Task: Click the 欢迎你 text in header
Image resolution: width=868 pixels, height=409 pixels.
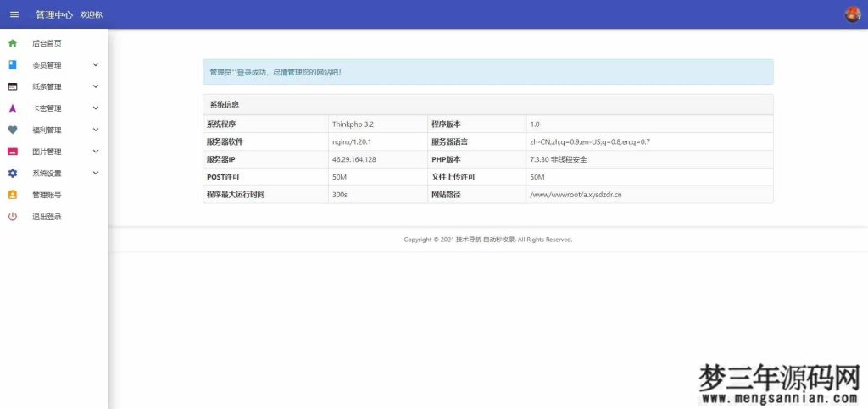Action: point(92,15)
